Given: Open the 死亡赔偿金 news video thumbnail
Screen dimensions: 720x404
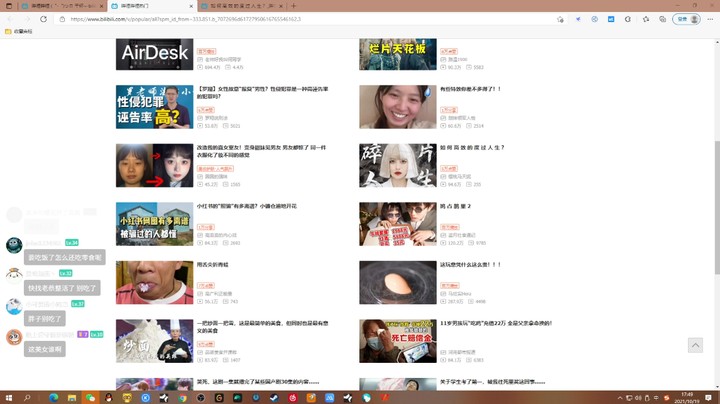Looking at the screenshot, I should tap(398, 341).
